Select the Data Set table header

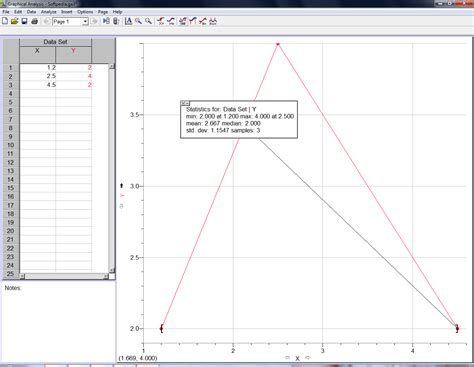pyautogui.click(x=55, y=42)
